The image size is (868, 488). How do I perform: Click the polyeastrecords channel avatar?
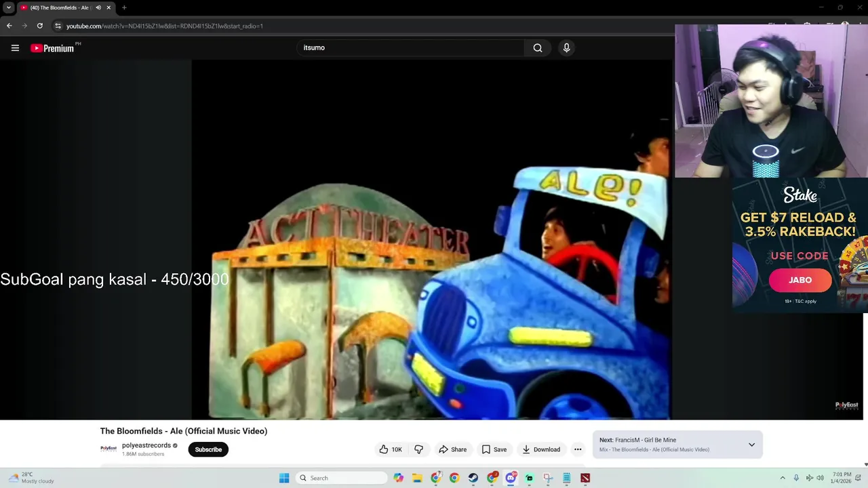coord(108,449)
